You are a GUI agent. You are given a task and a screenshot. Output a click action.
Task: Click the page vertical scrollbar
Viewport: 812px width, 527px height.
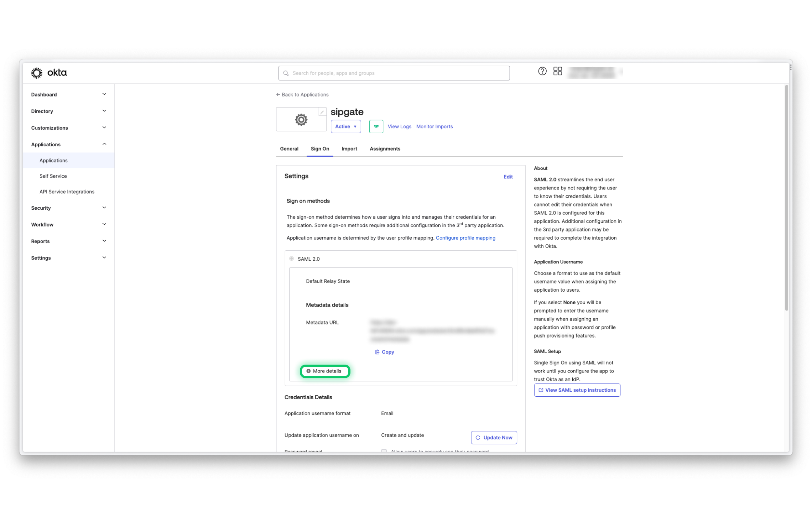tap(786, 198)
